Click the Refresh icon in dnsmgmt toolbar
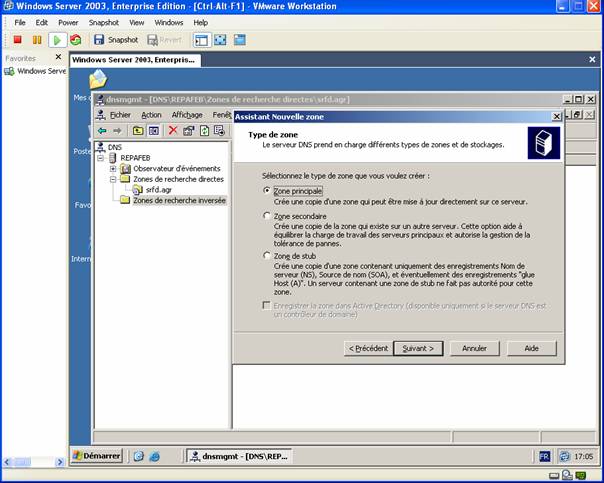Image resolution: width=604 pixels, height=483 pixels. [204, 131]
